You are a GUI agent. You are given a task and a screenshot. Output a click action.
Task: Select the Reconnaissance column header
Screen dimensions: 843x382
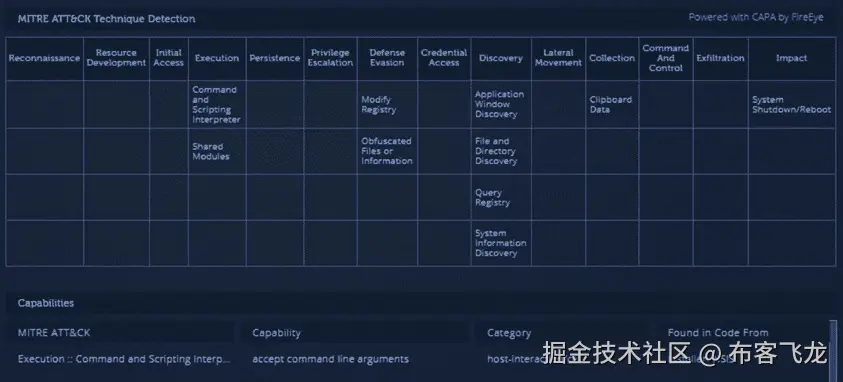[x=44, y=58]
